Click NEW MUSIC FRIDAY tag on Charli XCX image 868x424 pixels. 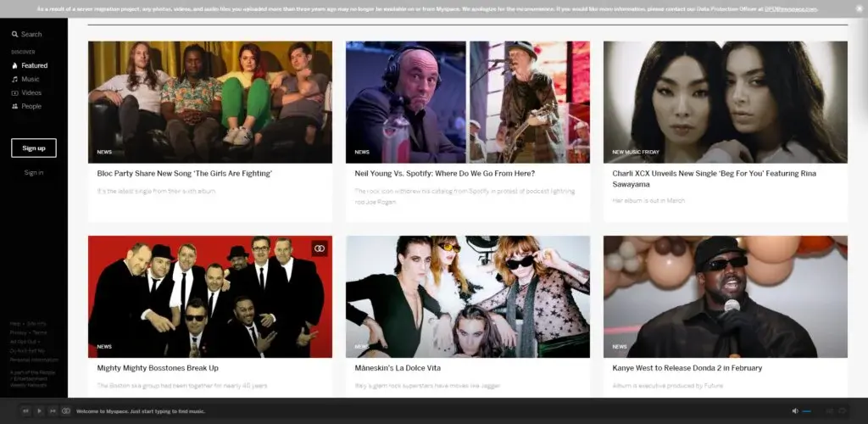[x=636, y=152]
